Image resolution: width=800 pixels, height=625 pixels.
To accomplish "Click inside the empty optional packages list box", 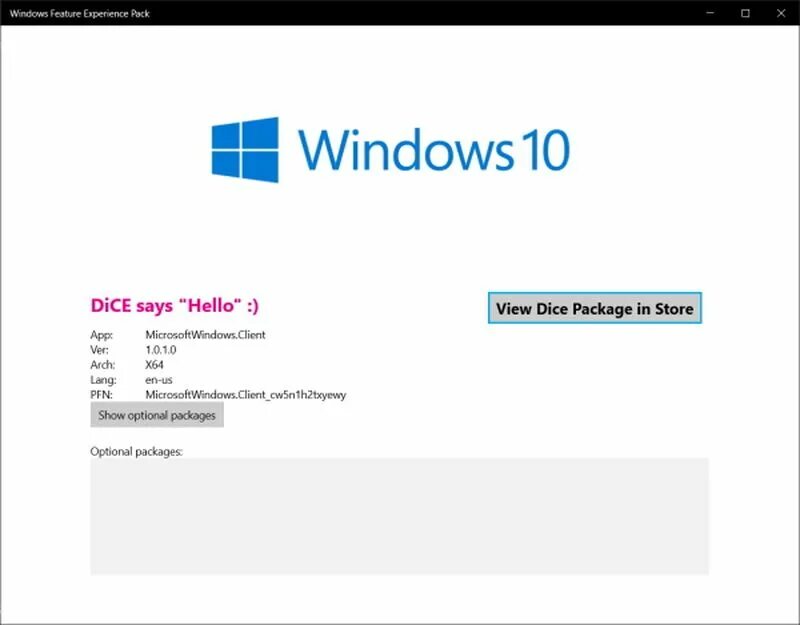I will (399, 516).
